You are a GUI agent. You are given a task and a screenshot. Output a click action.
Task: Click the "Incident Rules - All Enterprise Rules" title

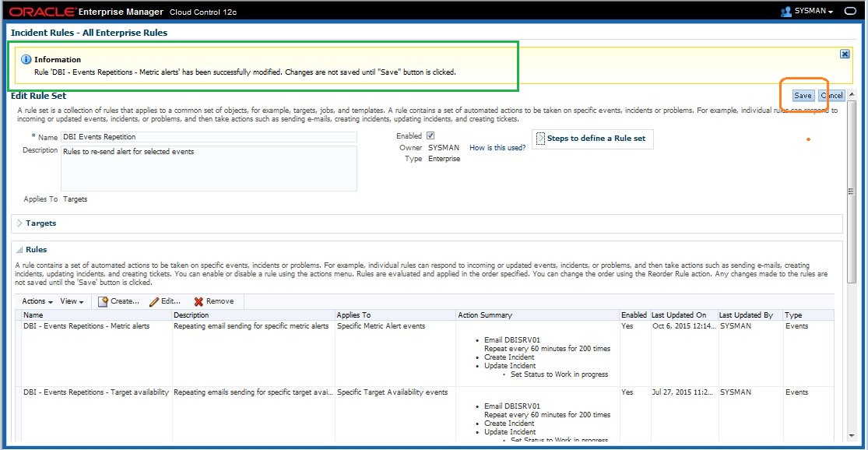click(89, 33)
